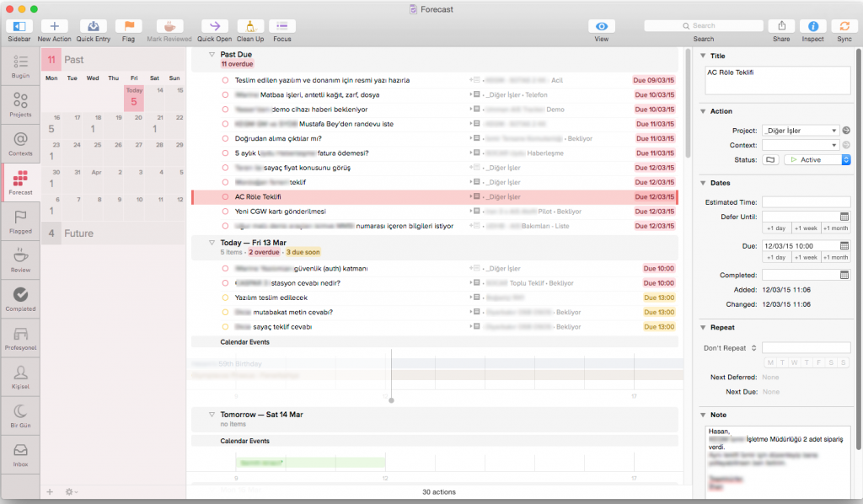Open the Share toolbar button
The image size is (863, 504).
pos(781,26)
